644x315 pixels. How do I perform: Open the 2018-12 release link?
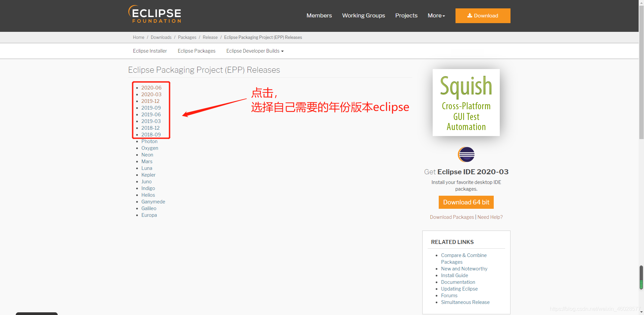click(x=150, y=128)
